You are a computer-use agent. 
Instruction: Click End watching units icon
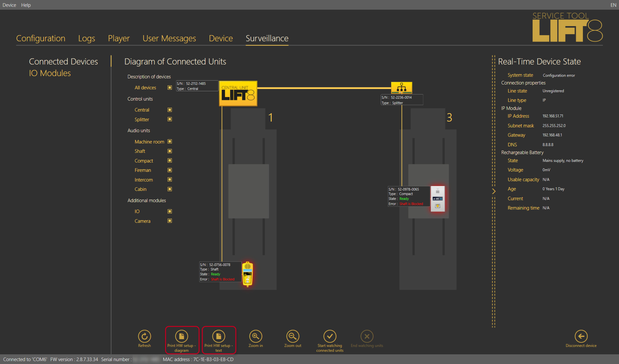coord(367,336)
